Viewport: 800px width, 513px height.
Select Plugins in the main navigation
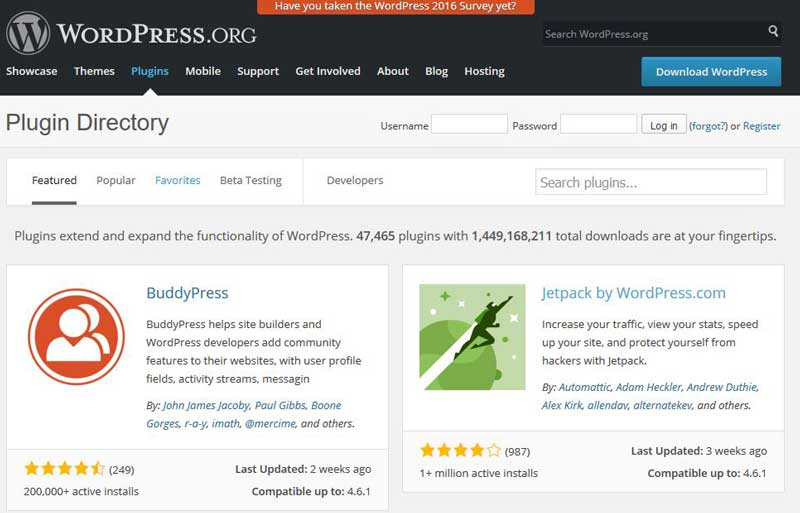(x=149, y=71)
